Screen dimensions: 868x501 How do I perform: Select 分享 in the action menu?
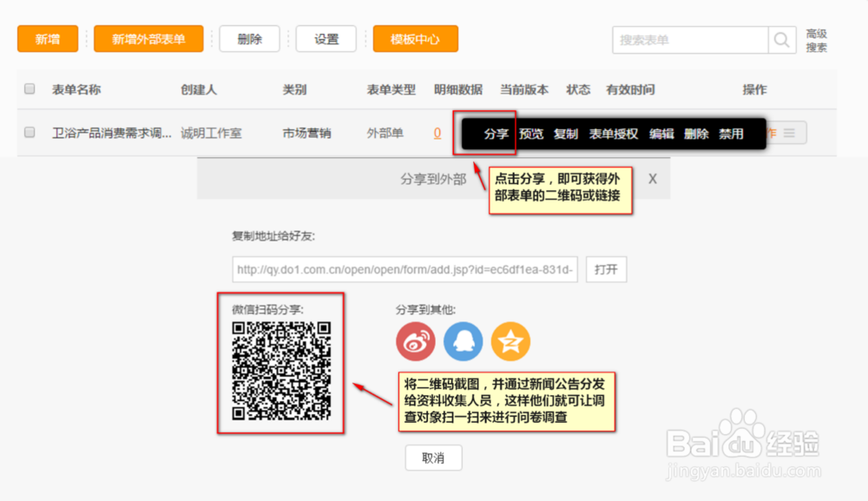click(496, 134)
